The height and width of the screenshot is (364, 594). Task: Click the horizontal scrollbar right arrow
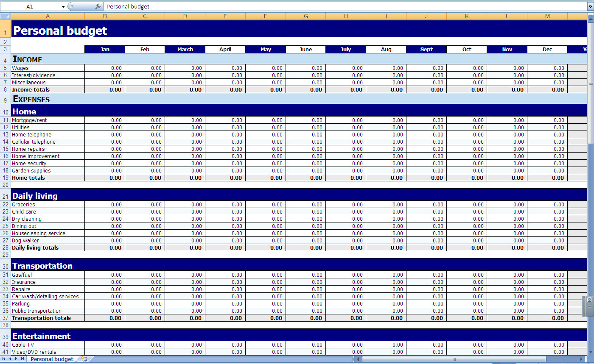pos(581,358)
